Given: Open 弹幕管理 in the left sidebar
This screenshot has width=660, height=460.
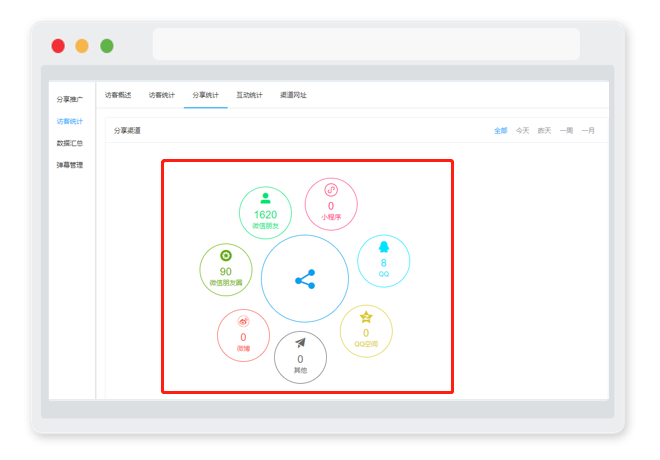Looking at the screenshot, I should (x=70, y=165).
